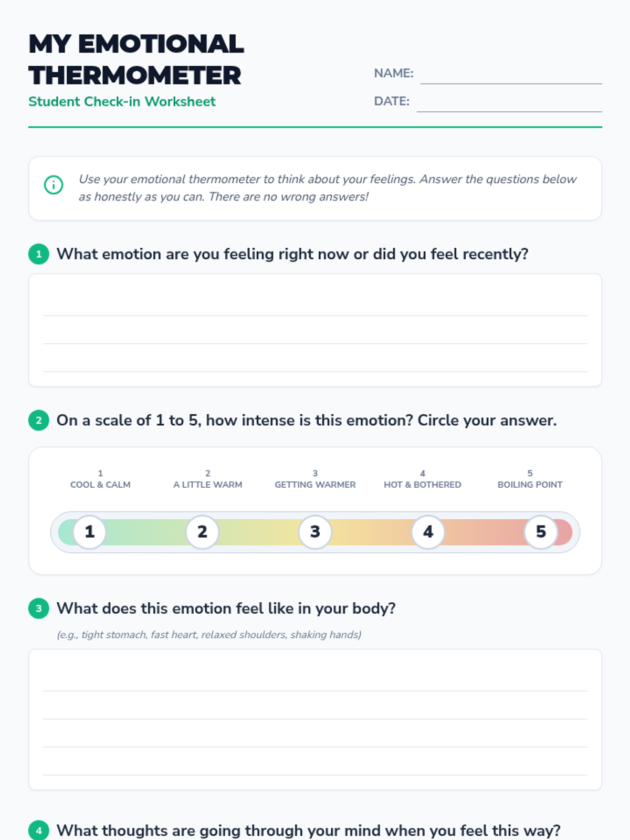Select intensity 2 on the thermometer
Image resolution: width=630 pixels, height=840 pixels.
202,532
